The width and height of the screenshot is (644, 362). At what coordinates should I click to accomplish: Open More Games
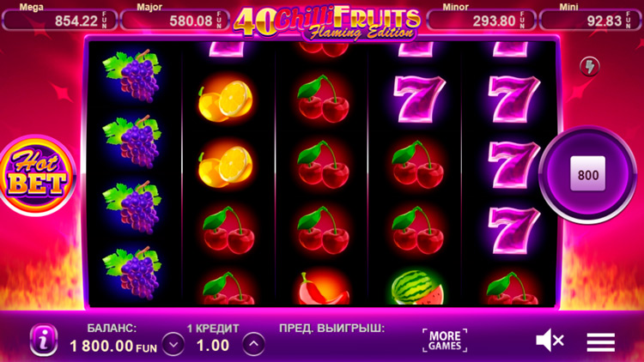click(x=445, y=341)
